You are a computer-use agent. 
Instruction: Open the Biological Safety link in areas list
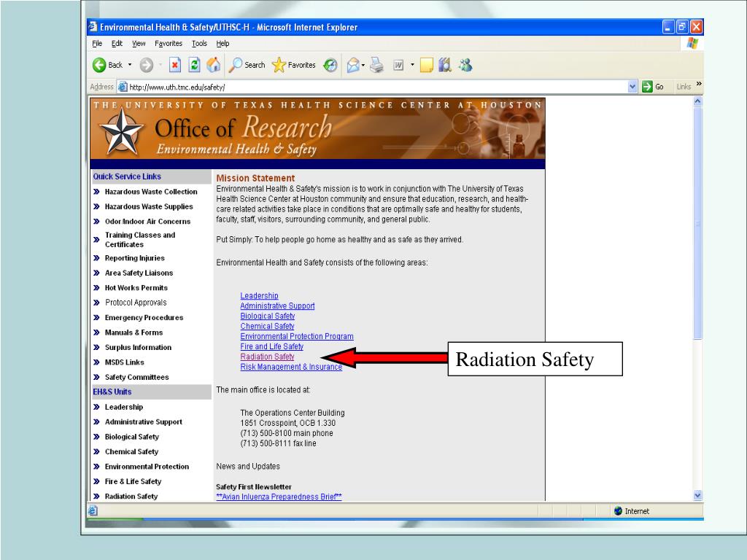pos(267,316)
